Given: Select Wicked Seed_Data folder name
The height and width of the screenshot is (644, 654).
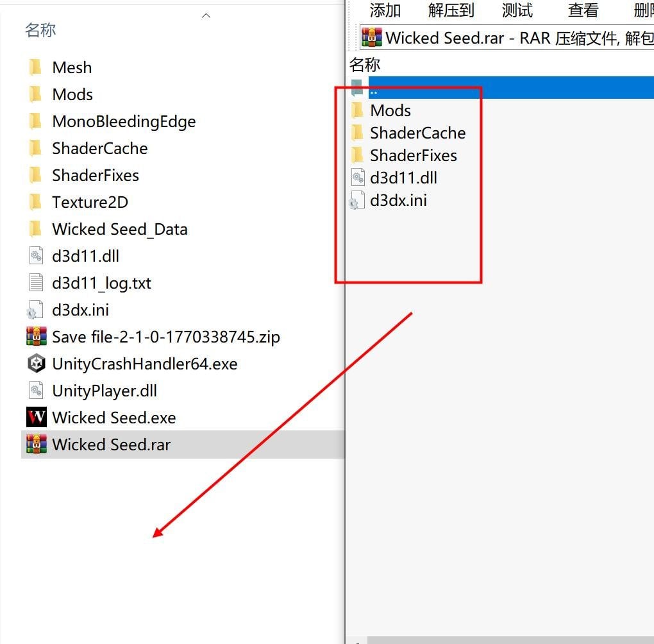Looking at the screenshot, I should click(120, 229).
